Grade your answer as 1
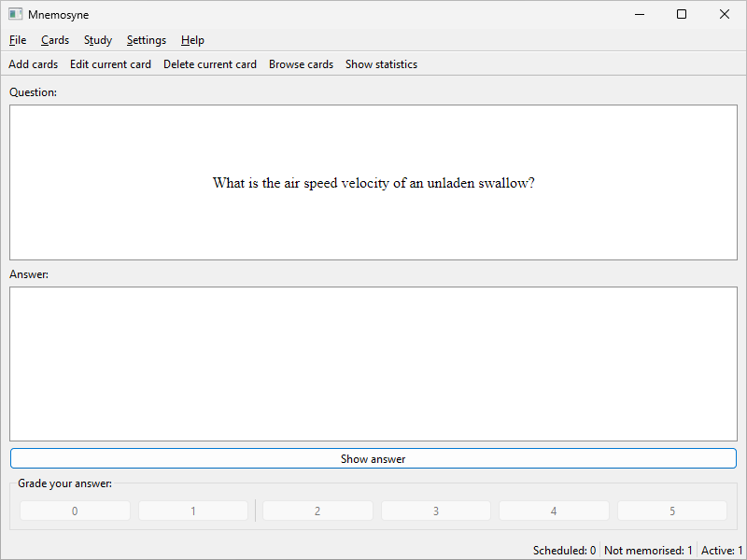Screen dimensions: 747x560 pos(193,511)
